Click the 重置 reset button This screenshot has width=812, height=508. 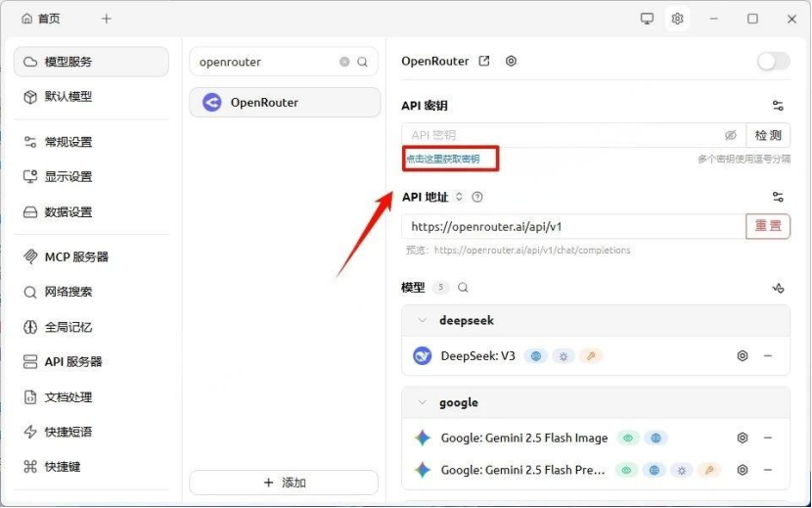pyautogui.click(x=768, y=226)
